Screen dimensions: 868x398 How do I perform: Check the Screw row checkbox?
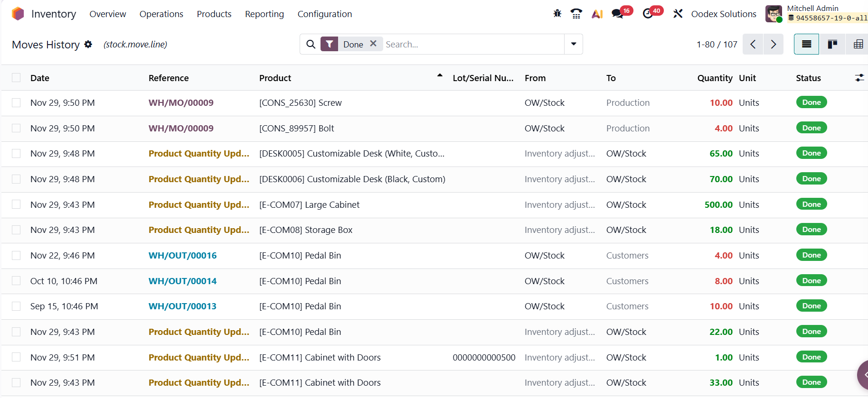click(x=16, y=103)
